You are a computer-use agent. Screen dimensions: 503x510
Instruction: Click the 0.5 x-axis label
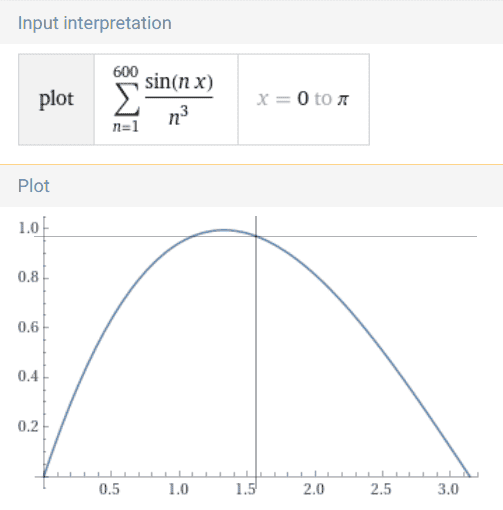point(109,490)
